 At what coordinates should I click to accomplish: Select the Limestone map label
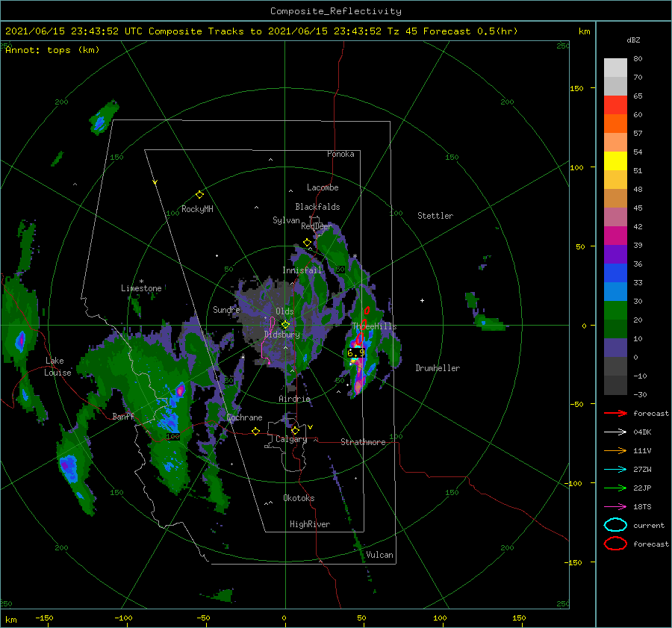coord(141,288)
